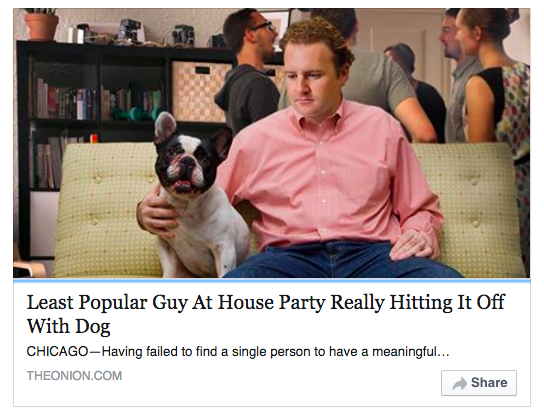Click the word 'CHICAGO' in the preview text
The width and height of the screenshot is (544, 415).
coord(57,352)
